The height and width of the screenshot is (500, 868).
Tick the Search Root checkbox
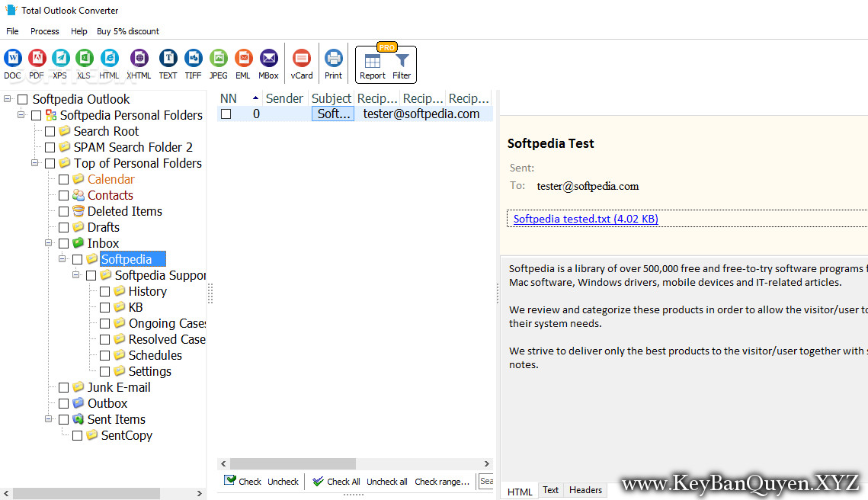pyautogui.click(x=50, y=131)
